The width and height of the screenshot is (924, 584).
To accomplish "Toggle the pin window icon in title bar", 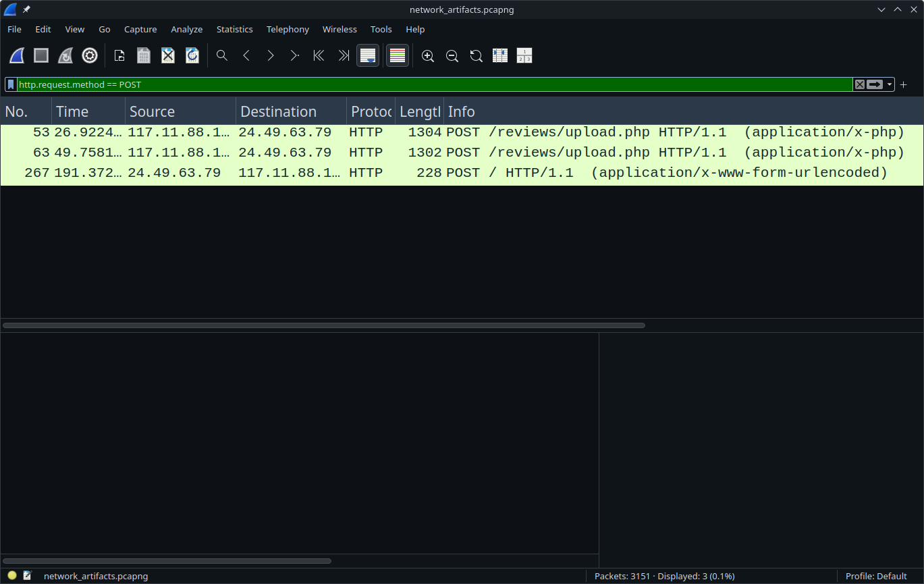I will 27,9.
